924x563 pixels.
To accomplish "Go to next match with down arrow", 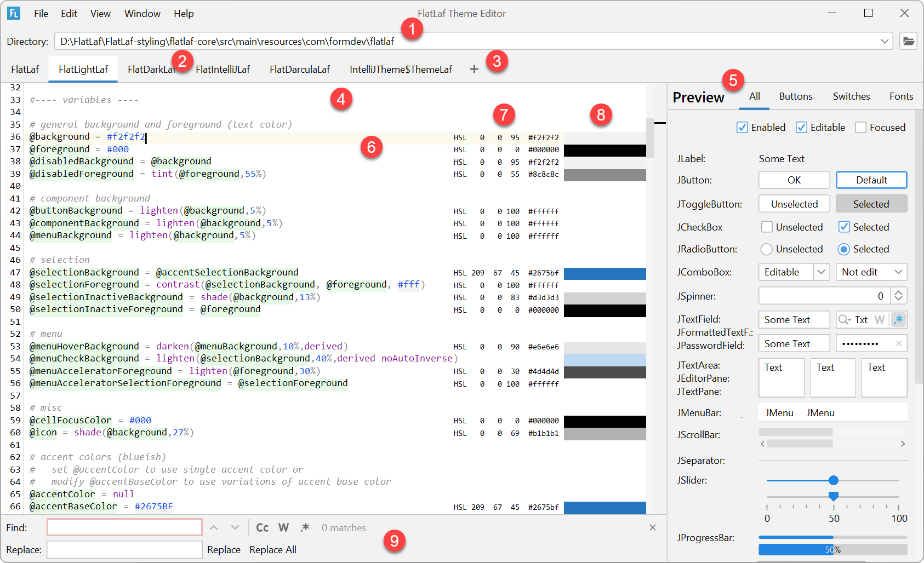I will point(235,527).
